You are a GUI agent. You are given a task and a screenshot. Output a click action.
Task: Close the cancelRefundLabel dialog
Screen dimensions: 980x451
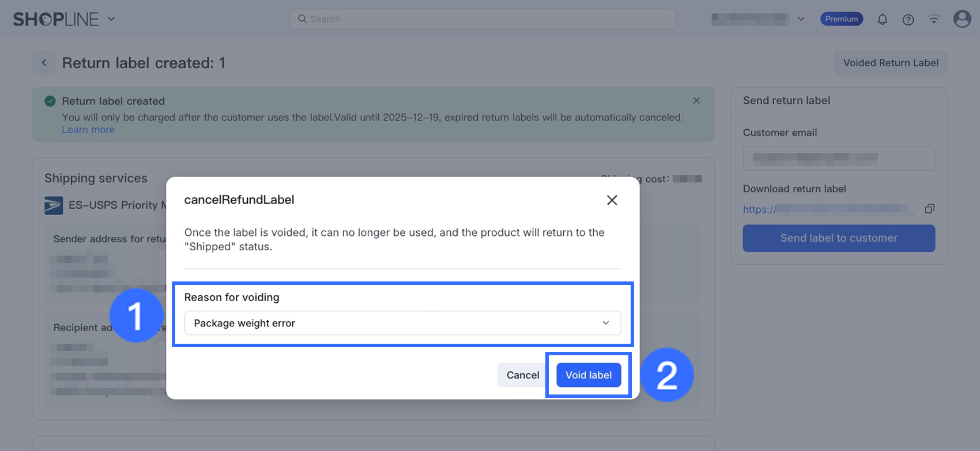[612, 200]
